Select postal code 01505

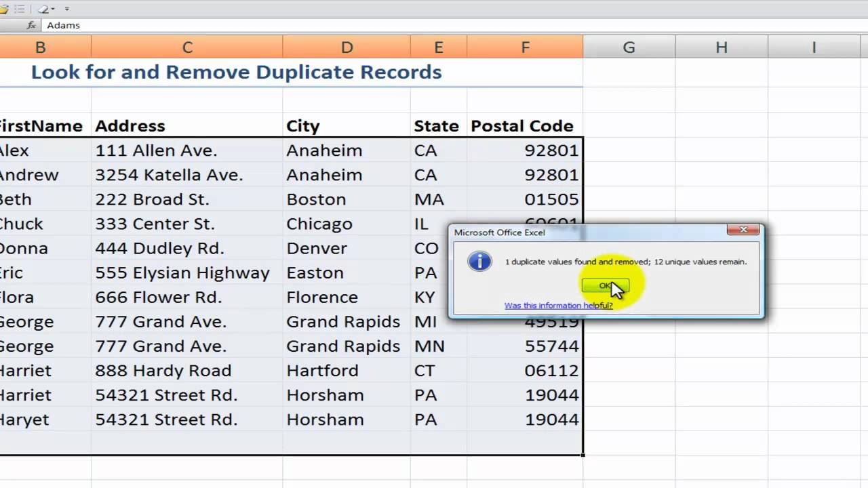(x=525, y=199)
